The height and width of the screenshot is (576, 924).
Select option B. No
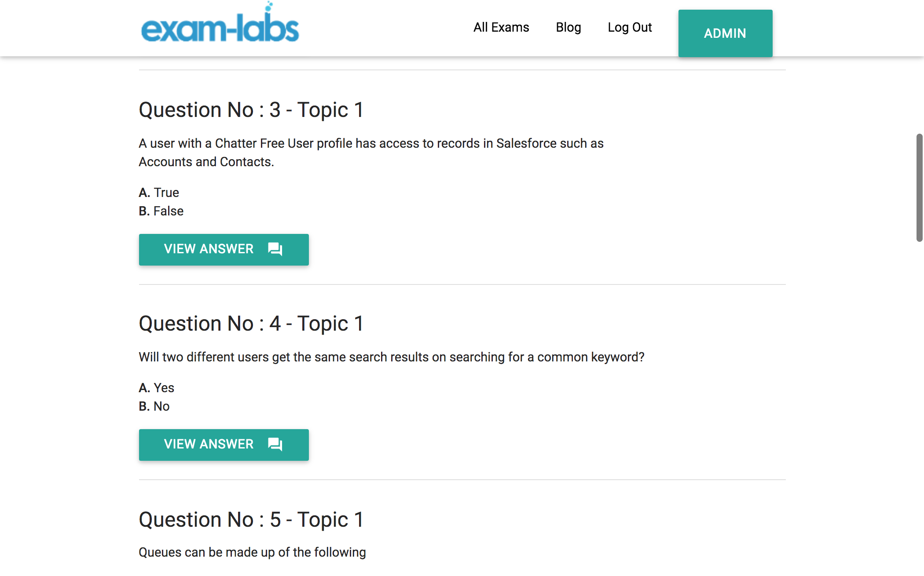pos(154,406)
